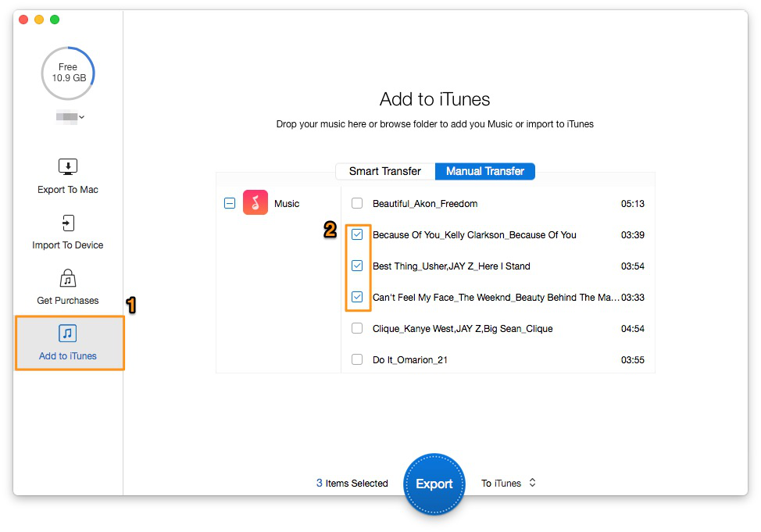Select the Add to iTunes music icon

[68, 334]
